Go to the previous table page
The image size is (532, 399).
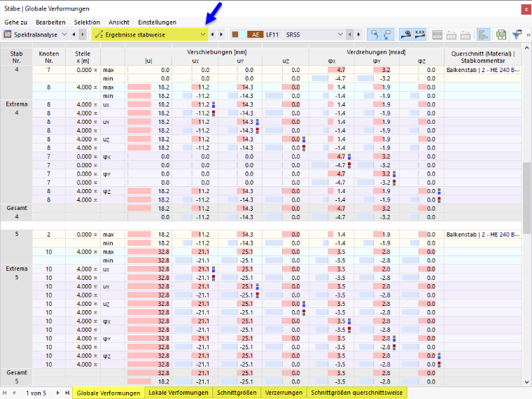pos(14,393)
